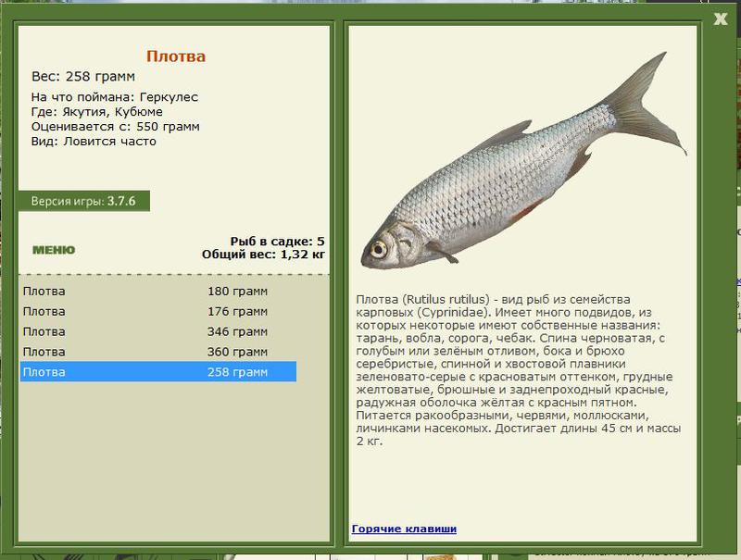
Task: Click the Оценивается с: 550 грамм line
Action: click(x=115, y=127)
